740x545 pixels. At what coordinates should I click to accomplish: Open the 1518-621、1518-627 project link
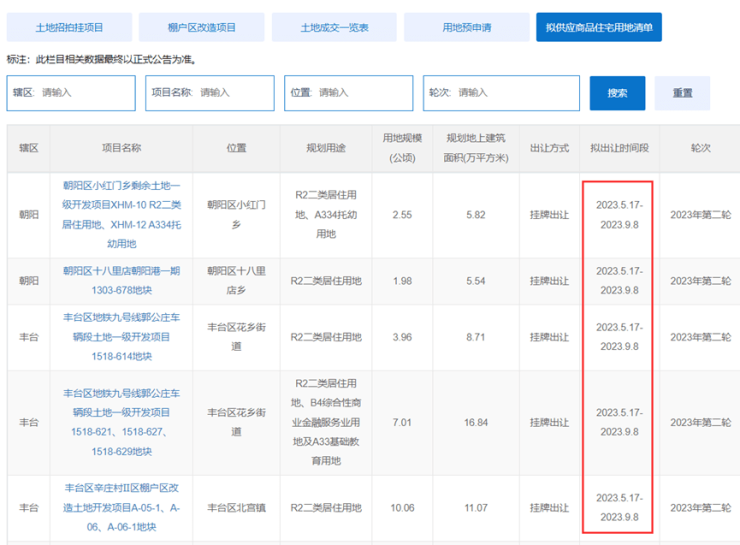coord(122,422)
